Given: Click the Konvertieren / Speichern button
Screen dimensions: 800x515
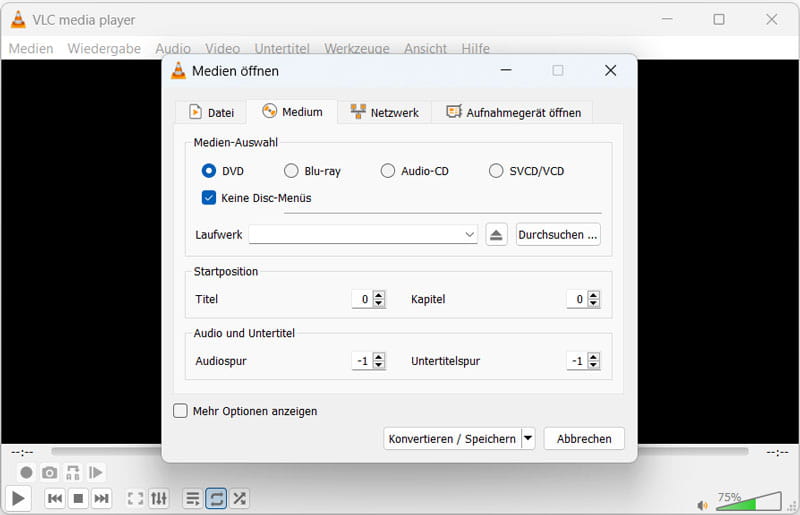Looking at the screenshot, I should point(452,438).
